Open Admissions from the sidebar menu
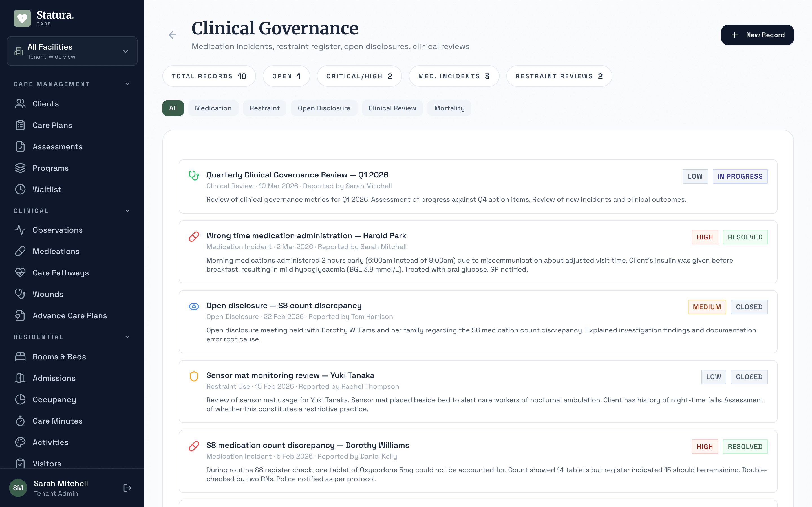Viewport: 812px width, 507px height. tap(54, 378)
